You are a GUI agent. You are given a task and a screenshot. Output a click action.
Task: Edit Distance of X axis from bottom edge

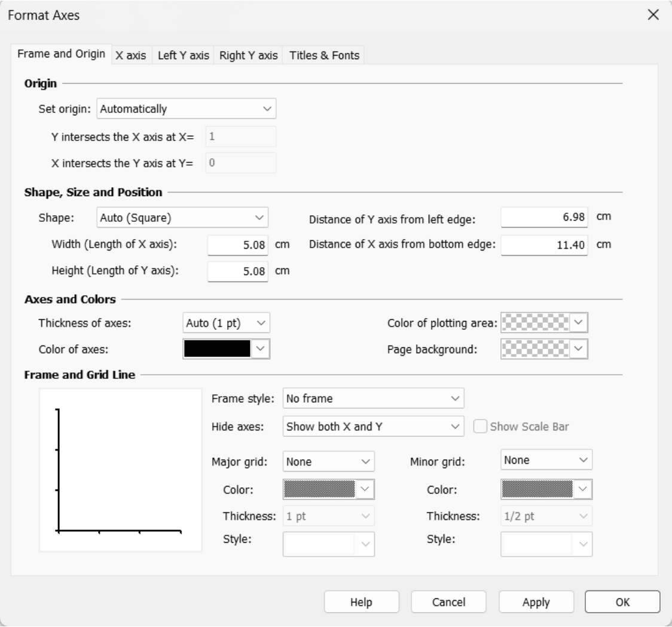pyautogui.click(x=544, y=245)
